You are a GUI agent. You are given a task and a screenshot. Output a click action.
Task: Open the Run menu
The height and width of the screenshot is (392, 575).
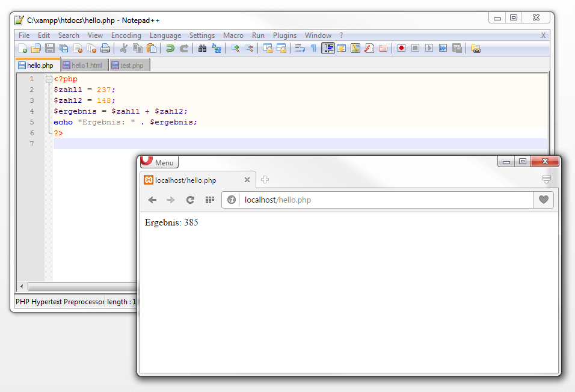tap(258, 35)
